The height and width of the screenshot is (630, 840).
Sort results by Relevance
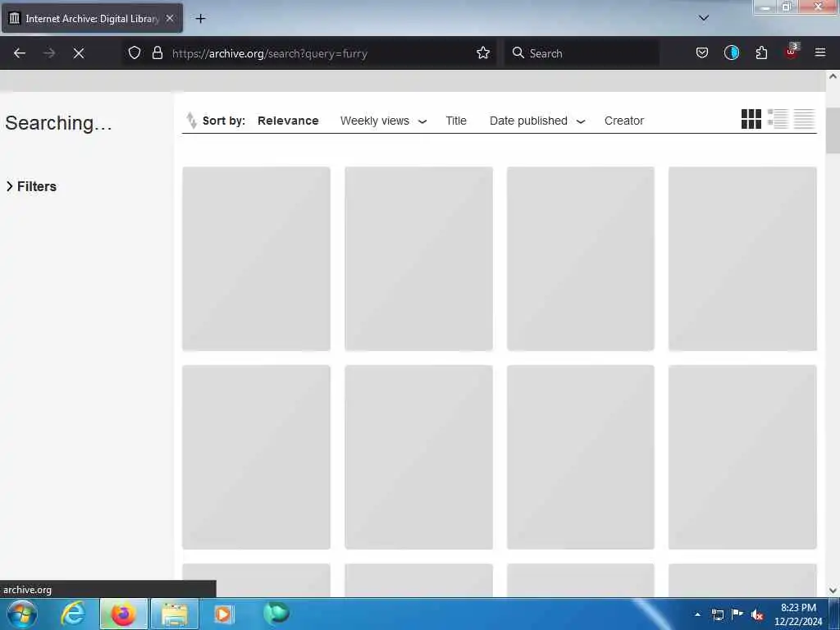(288, 121)
